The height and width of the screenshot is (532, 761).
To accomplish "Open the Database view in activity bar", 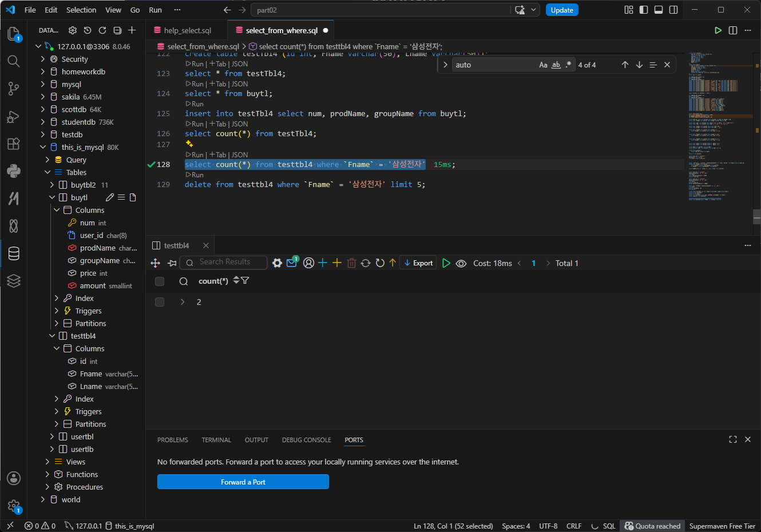I will coord(14,253).
